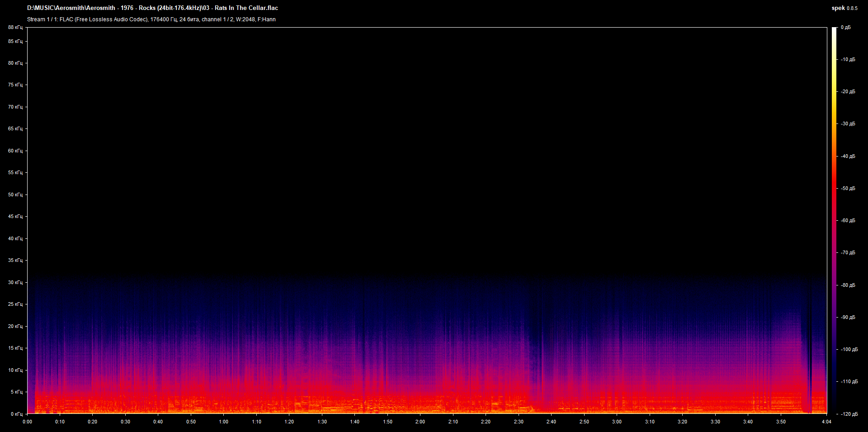The image size is (868, 432).
Task: Click the -120 дБ label at legend bottom
Action: tap(849, 413)
